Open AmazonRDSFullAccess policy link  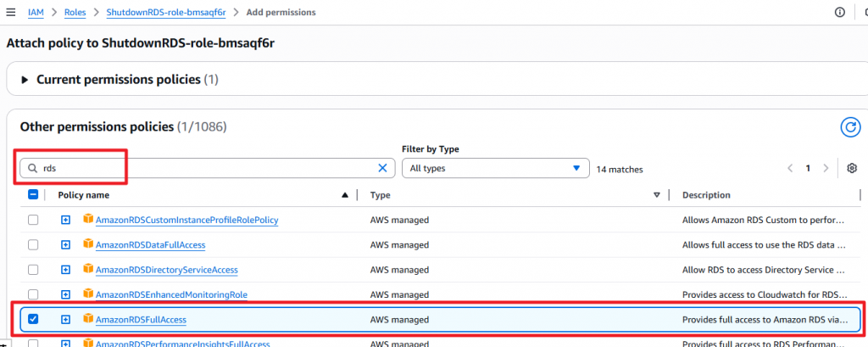coord(142,320)
